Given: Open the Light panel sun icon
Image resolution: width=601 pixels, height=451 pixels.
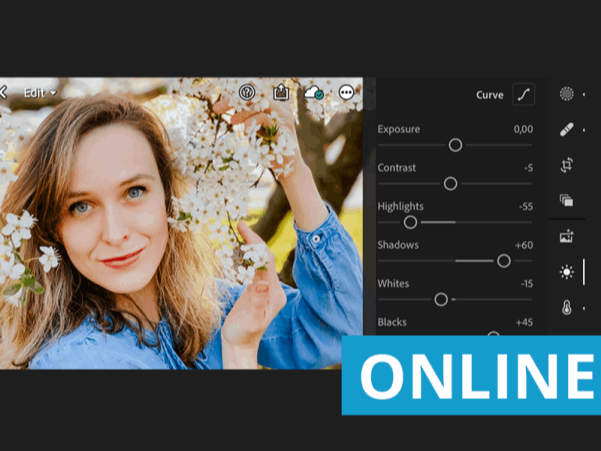Looking at the screenshot, I should [x=567, y=272].
